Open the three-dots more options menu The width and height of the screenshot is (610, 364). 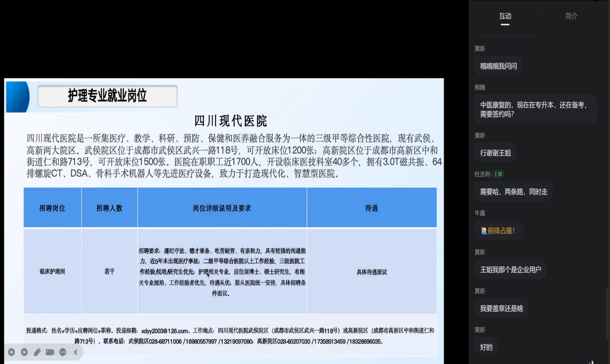(x=63, y=352)
